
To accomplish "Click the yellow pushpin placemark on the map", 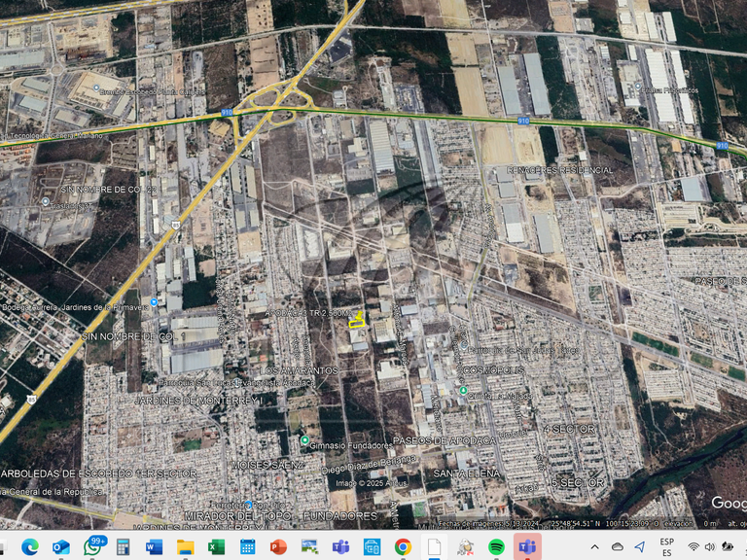I will tap(357, 318).
